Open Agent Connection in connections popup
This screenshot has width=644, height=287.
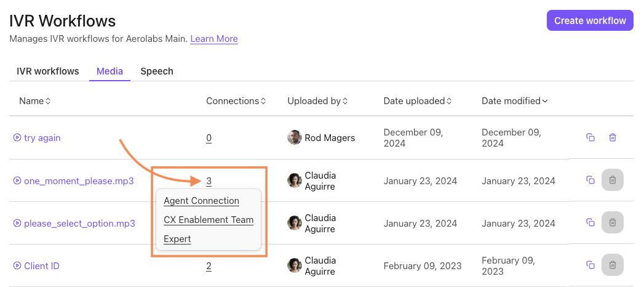click(x=201, y=201)
